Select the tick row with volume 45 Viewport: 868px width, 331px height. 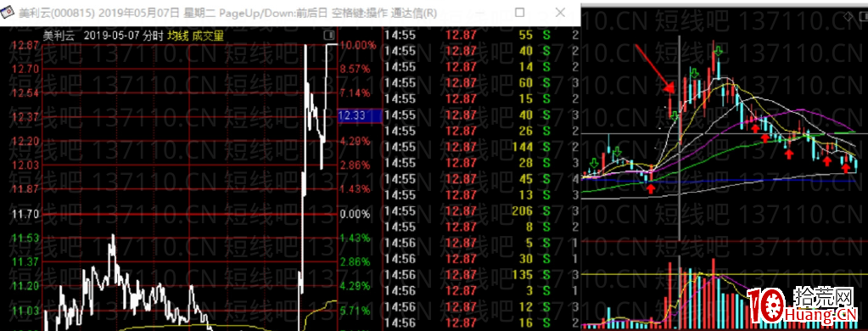[x=482, y=179]
